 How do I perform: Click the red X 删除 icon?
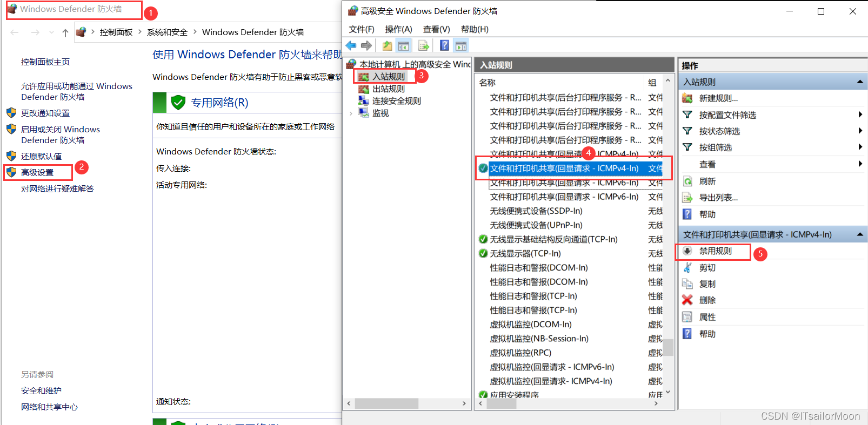coord(687,300)
